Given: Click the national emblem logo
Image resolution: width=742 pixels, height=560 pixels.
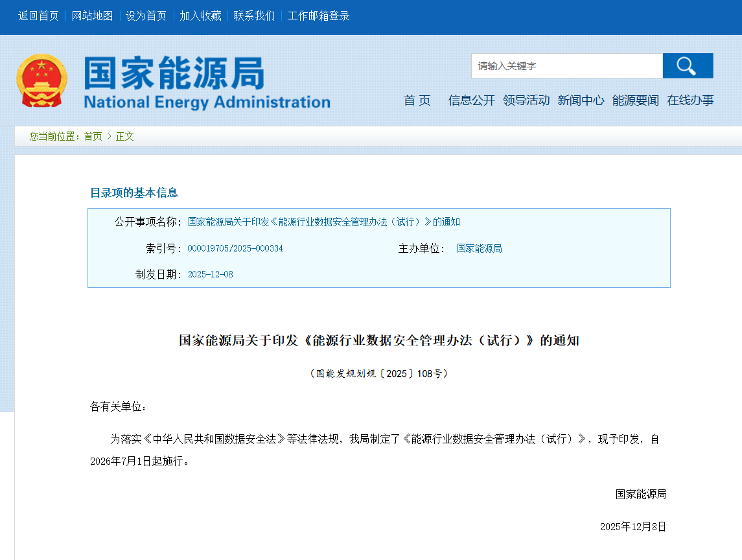Looking at the screenshot, I should [x=41, y=82].
